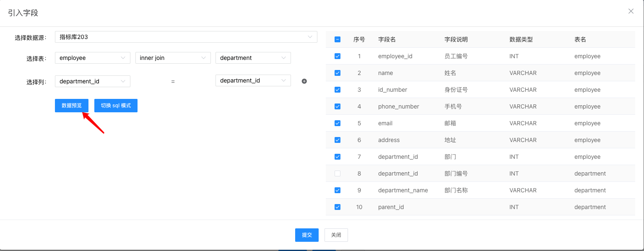Open the 选择数据源 dropdown showing 指标库203
Viewport: 644px width, 251px height.
186,37
